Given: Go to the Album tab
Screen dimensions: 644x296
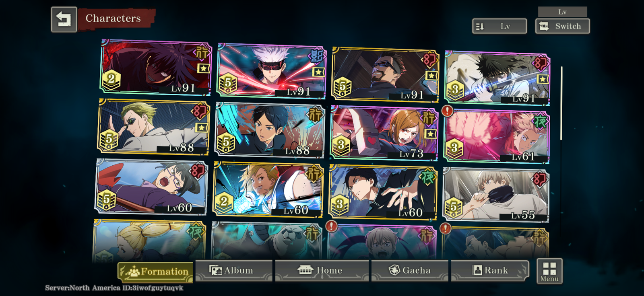Looking at the screenshot, I should pos(234,270).
